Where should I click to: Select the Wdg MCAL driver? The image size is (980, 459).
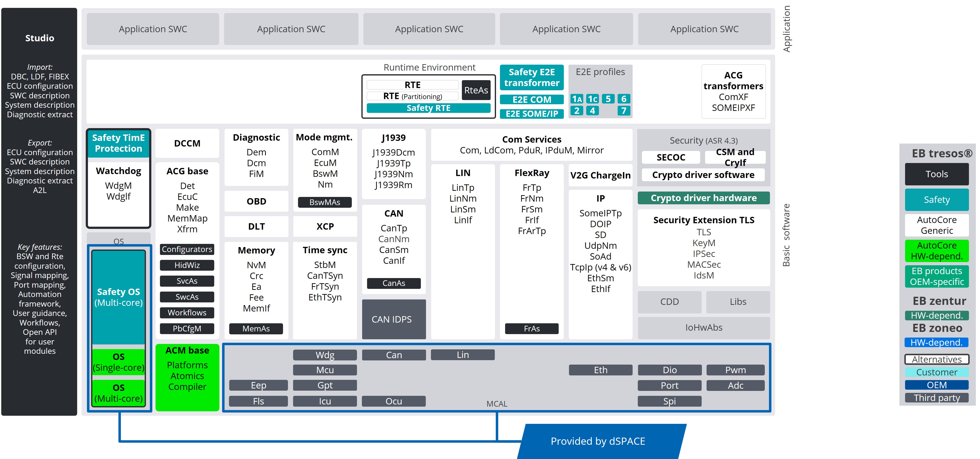325,355
